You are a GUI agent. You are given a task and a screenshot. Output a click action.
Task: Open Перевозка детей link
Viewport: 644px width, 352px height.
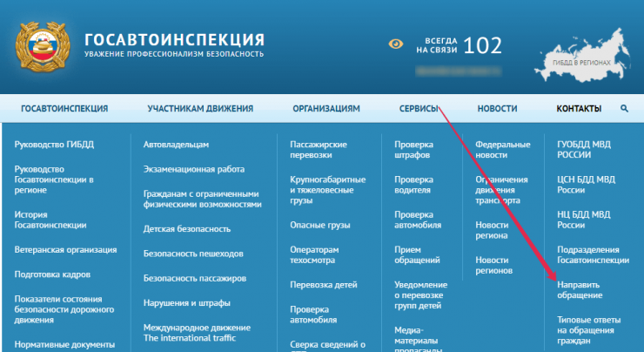324,285
